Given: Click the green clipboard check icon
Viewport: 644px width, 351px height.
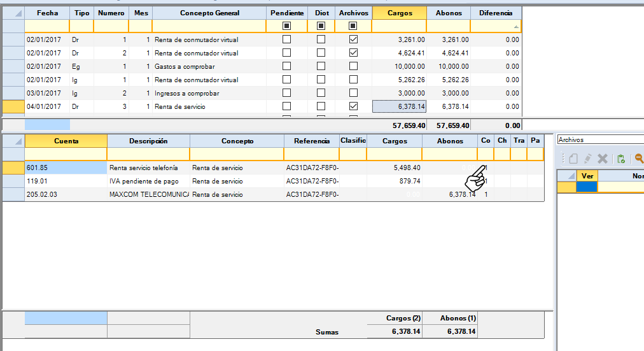Looking at the screenshot, I should pyautogui.click(x=622, y=159).
